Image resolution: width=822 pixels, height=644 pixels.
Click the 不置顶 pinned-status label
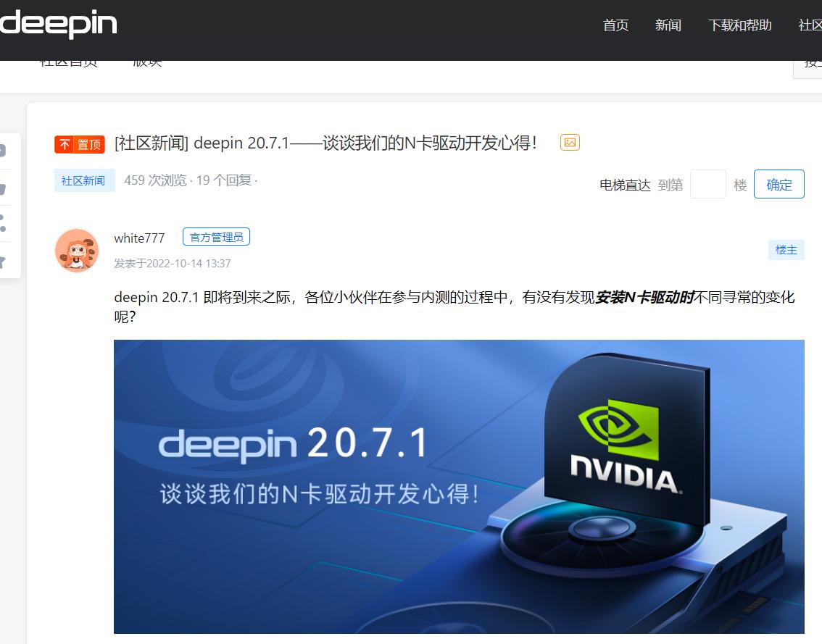coord(80,144)
